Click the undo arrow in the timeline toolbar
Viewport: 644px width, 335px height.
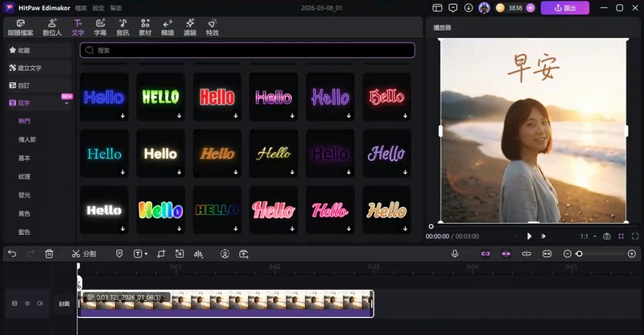[x=12, y=254]
